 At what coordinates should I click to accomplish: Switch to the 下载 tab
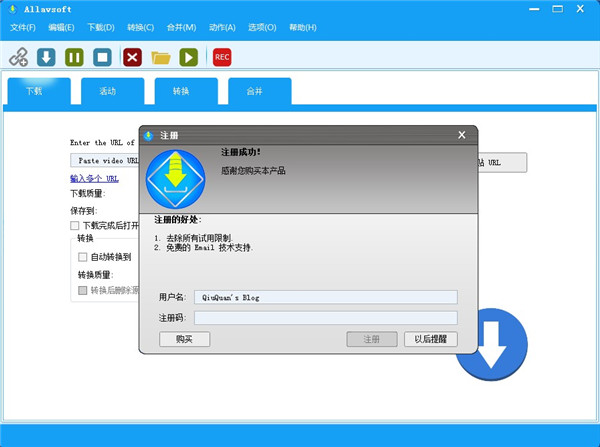coord(39,91)
